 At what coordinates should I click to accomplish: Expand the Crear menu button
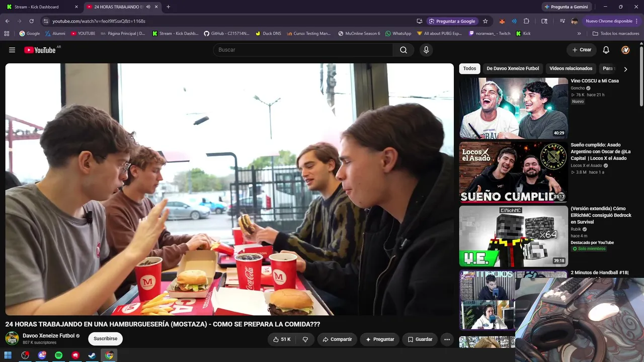[x=582, y=50]
